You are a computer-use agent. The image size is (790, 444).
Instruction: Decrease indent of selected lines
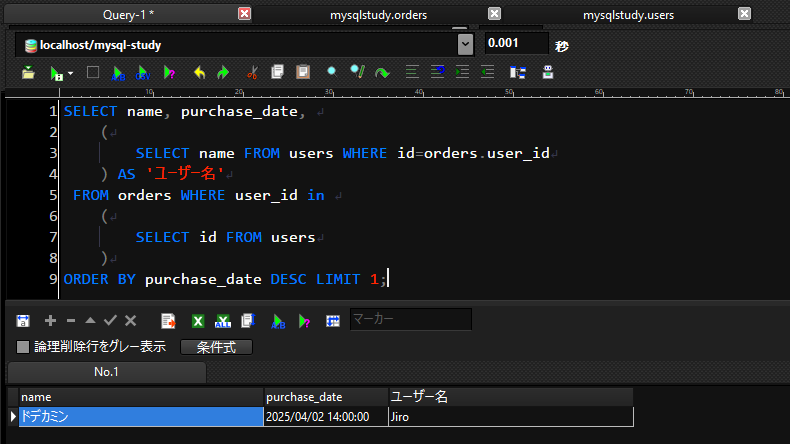click(x=487, y=73)
